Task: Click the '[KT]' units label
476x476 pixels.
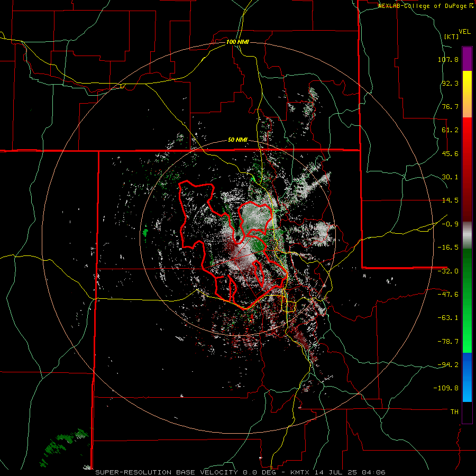Action: tap(451, 36)
